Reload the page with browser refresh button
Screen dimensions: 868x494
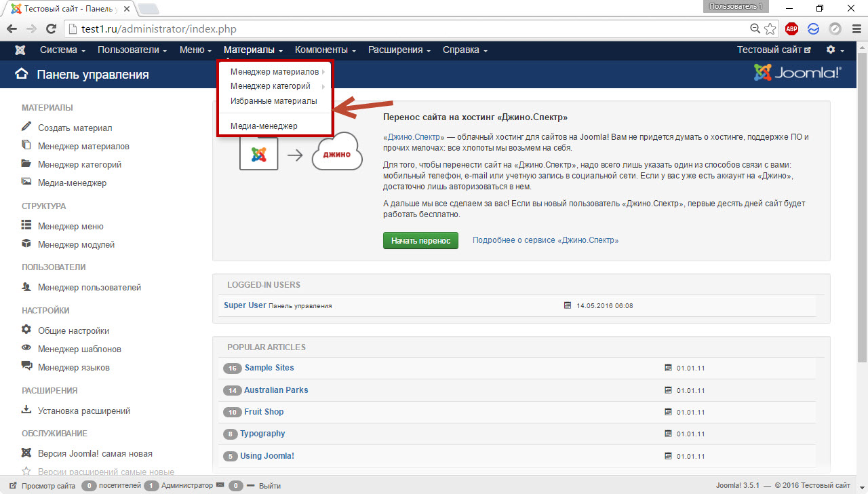51,29
